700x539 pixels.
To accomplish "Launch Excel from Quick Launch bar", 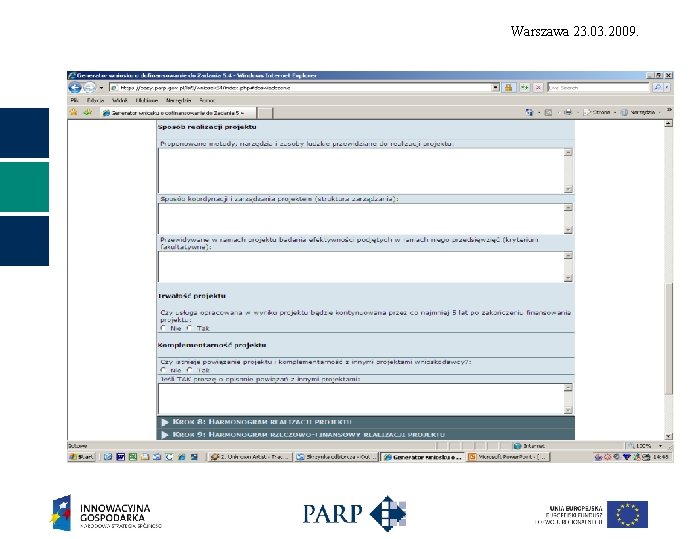I will 133,457.
